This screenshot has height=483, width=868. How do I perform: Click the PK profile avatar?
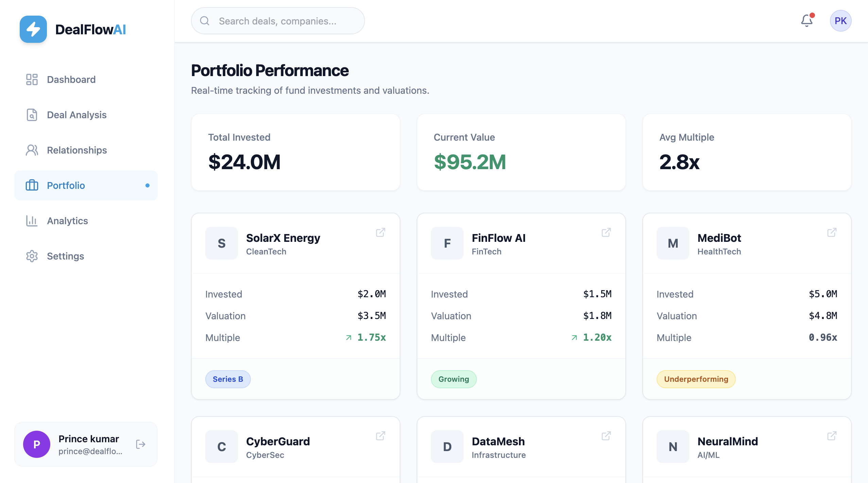[840, 21]
